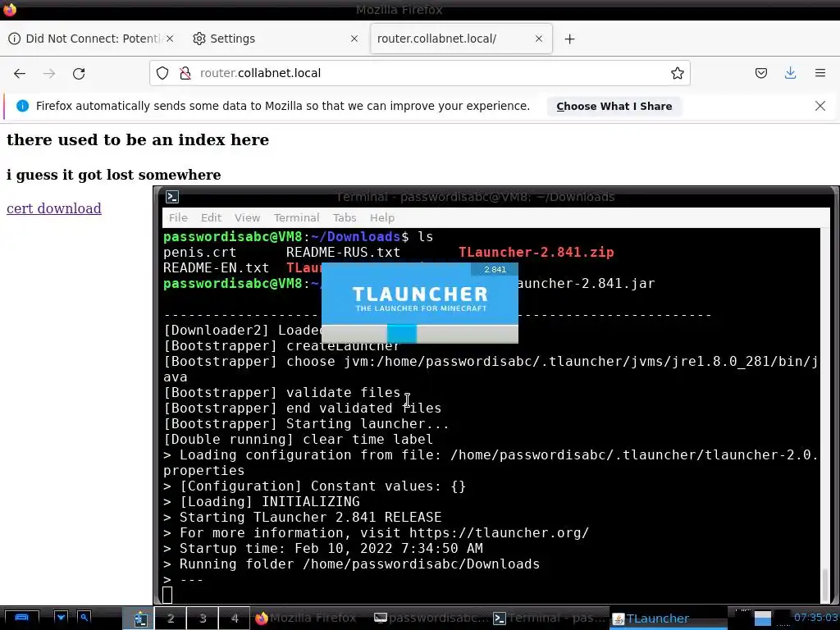This screenshot has width=840, height=630.
Task: Open the terminal Tabs menu
Action: click(345, 217)
